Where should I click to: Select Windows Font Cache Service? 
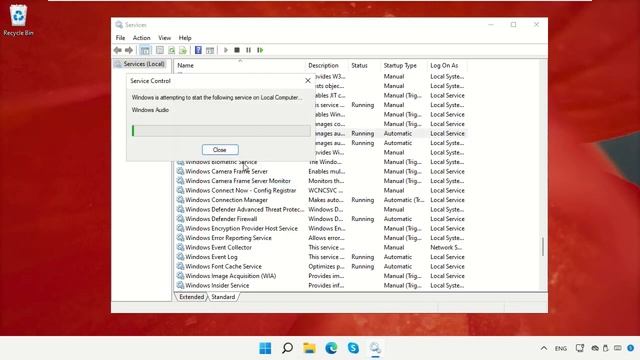point(223,267)
